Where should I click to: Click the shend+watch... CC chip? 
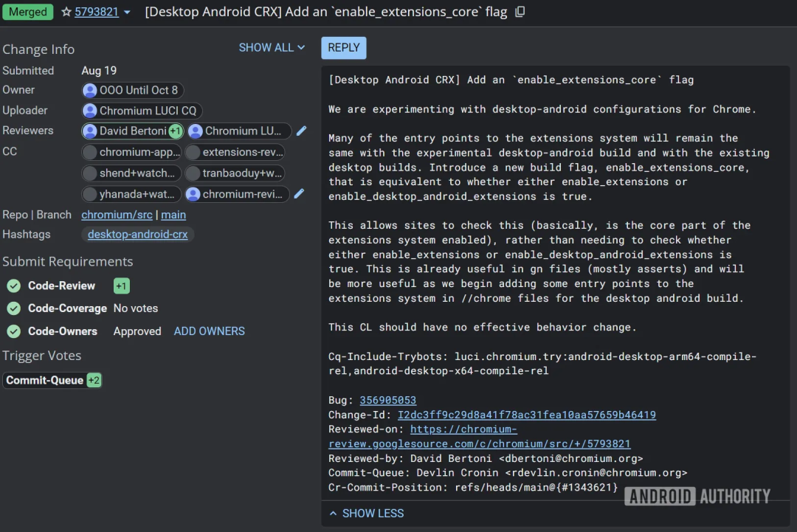coord(131,173)
